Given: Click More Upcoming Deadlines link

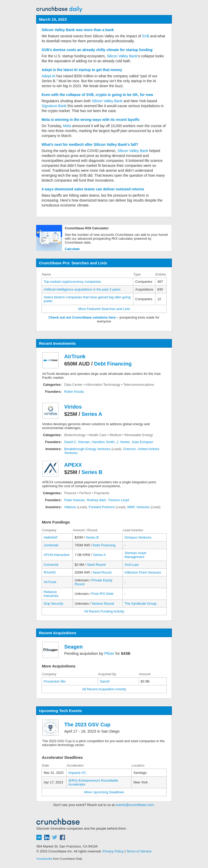Looking at the screenshot, I should pos(104,792).
